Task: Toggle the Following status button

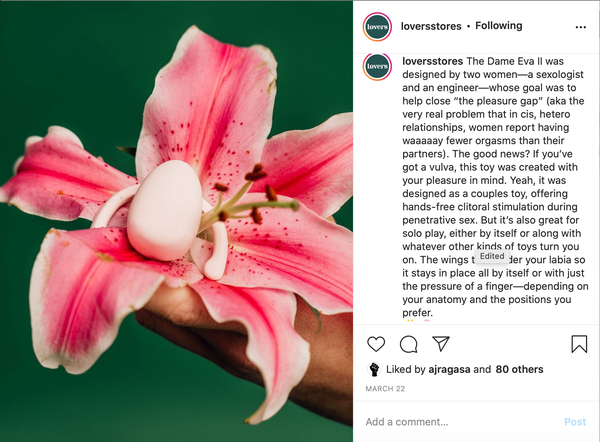Action: tap(499, 26)
